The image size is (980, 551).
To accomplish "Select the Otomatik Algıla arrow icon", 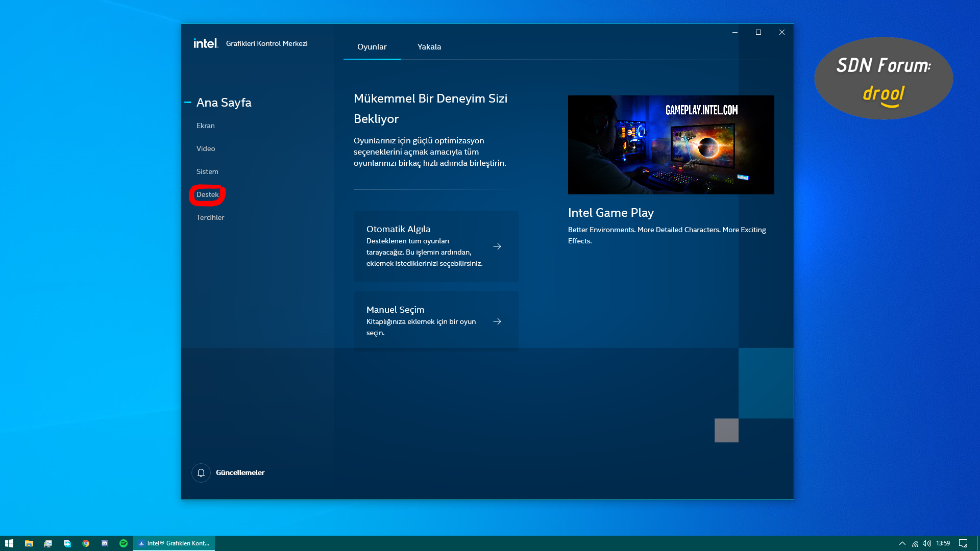I will click(x=498, y=246).
